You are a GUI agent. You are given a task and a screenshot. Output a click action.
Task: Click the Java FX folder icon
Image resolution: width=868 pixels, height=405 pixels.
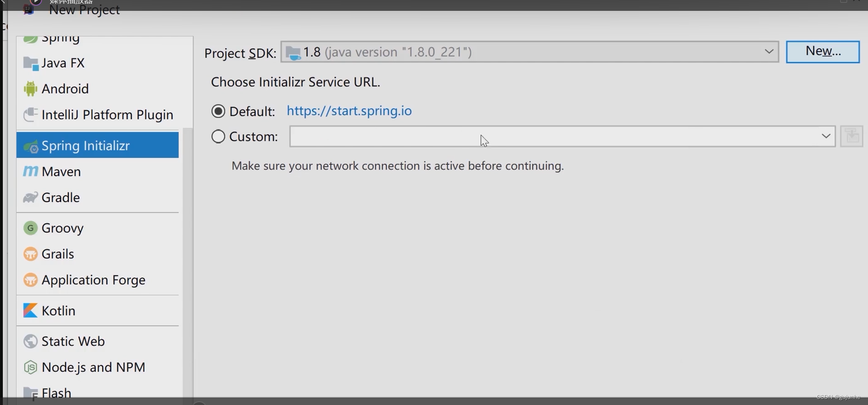pos(31,63)
